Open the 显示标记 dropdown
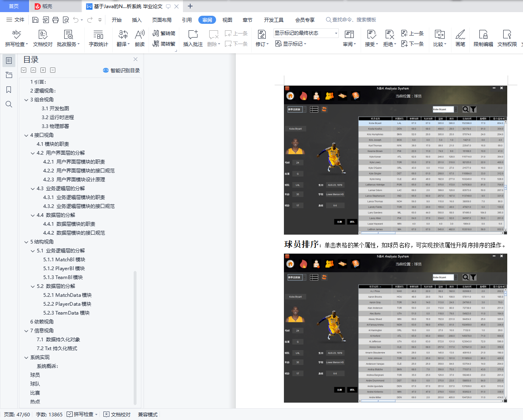 point(291,44)
